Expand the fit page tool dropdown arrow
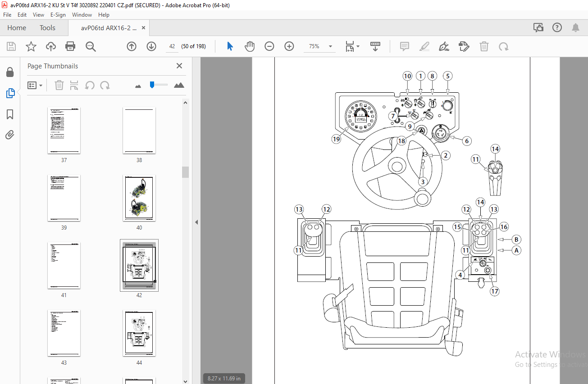This screenshot has width=588, height=384. pos(358,46)
